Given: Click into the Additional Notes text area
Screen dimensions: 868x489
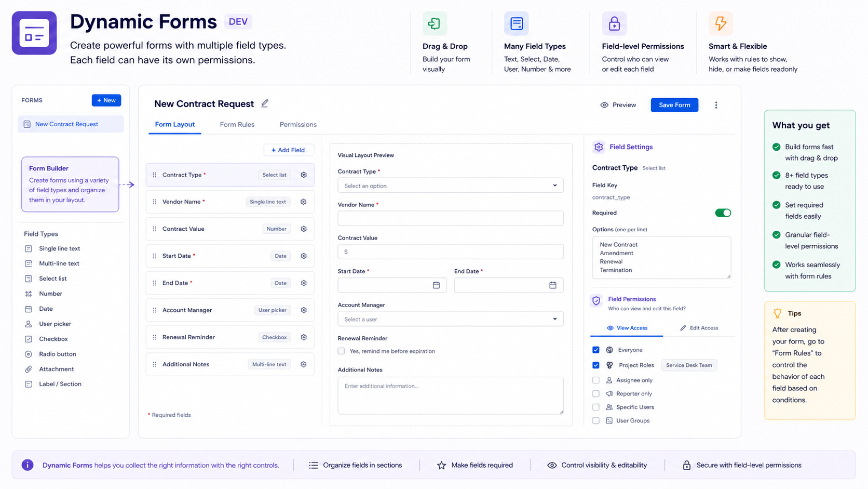Looking at the screenshot, I should pyautogui.click(x=451, y=395).
